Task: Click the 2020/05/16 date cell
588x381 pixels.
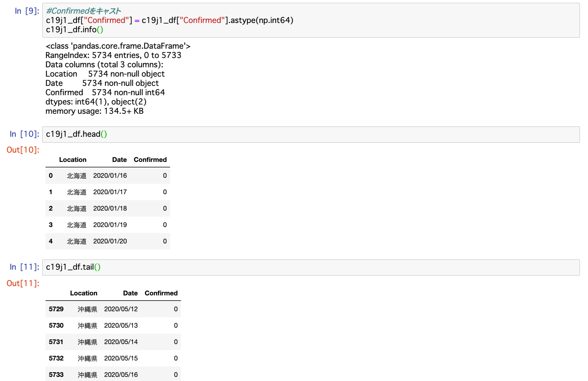Action: click(121, 375)
